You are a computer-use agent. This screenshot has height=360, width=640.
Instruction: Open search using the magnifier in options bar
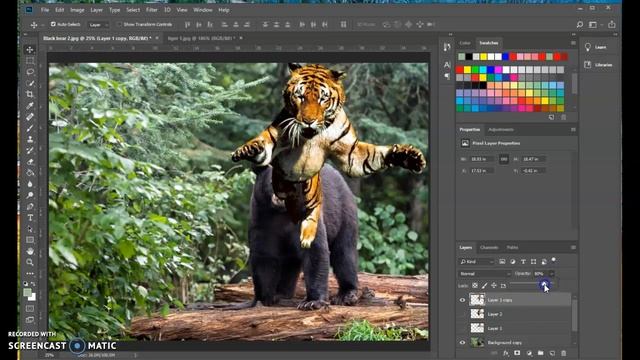[580, 24]
